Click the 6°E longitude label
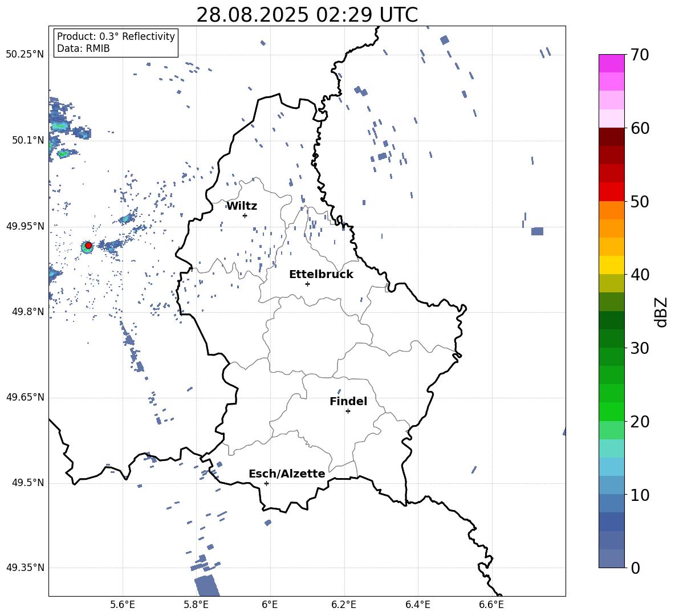 [270, 605]
